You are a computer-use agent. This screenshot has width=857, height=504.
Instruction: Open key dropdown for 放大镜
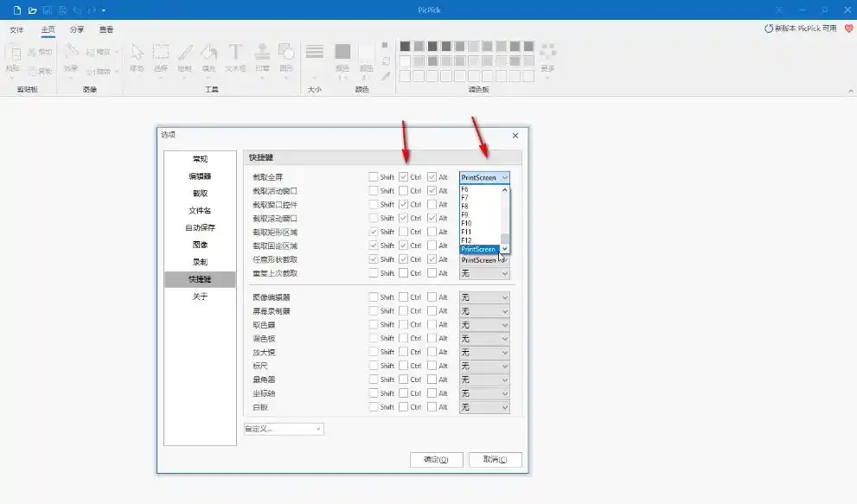pyautogui.click(x=485, y=352)
